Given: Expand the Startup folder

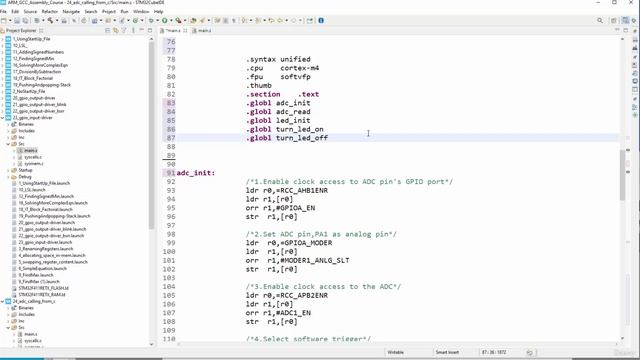Looking at the screenshot, I should [8, 170].
